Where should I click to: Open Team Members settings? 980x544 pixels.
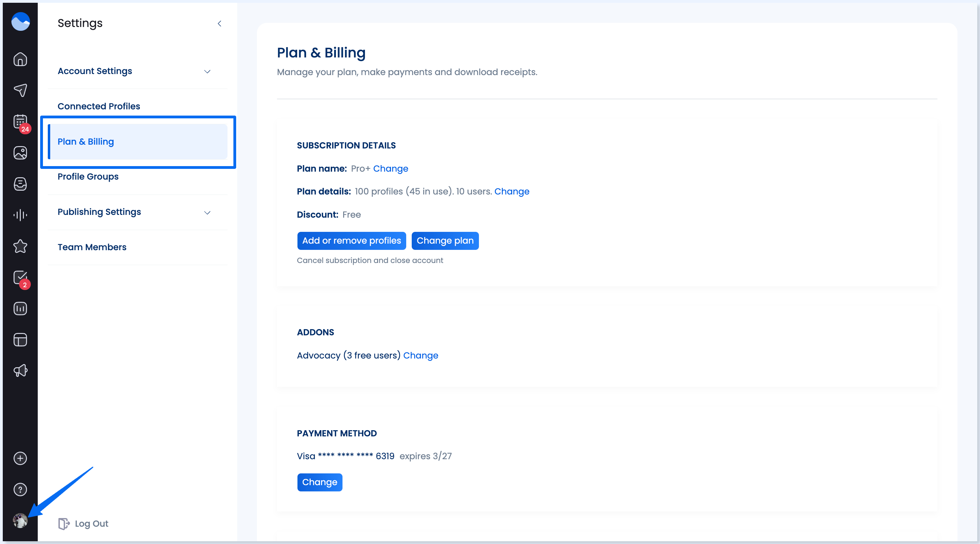[x=138, y=247]
